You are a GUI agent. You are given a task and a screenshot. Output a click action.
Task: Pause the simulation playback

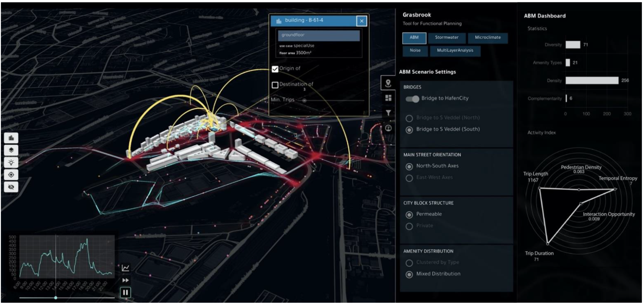125,292
